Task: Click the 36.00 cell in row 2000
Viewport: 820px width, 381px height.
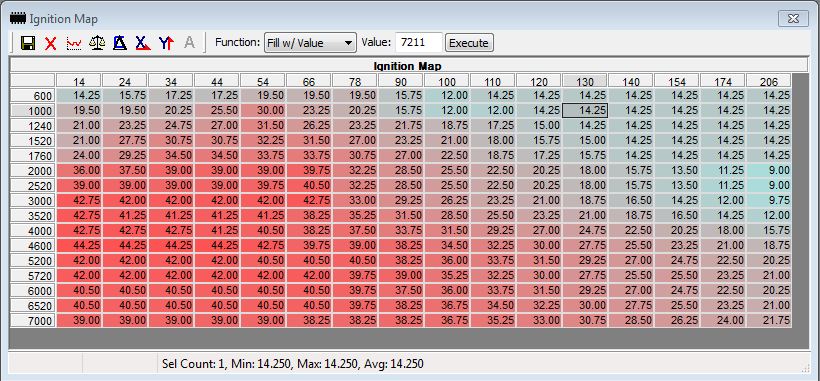Action: pyautogui.click(x=78, y=170)
